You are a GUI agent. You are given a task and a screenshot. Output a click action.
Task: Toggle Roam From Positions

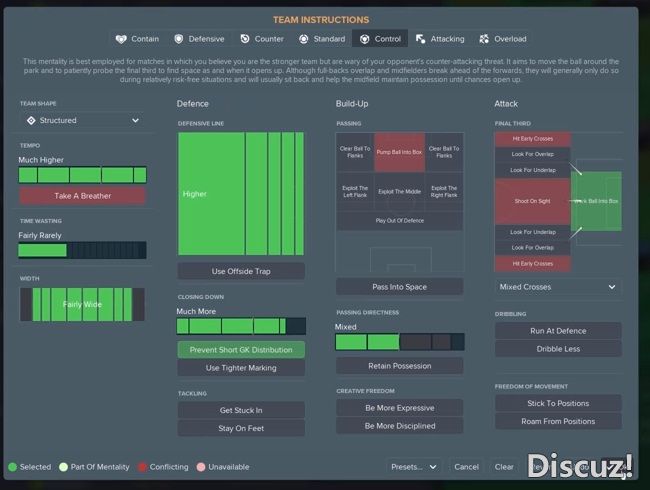558,421
